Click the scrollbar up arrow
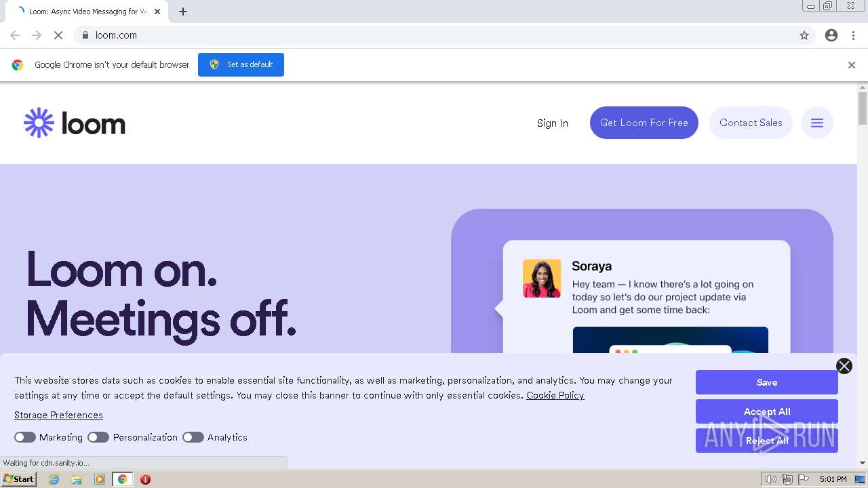The image size is (868, 488). pos(863,87)
